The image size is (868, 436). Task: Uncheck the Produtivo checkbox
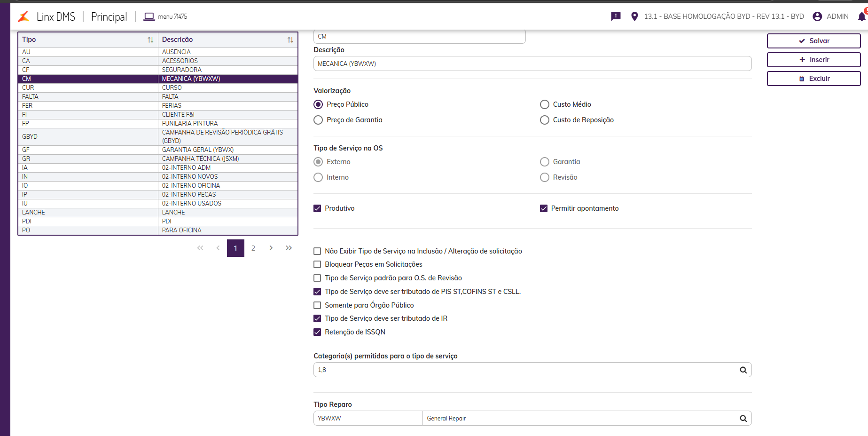coord(317,208)
